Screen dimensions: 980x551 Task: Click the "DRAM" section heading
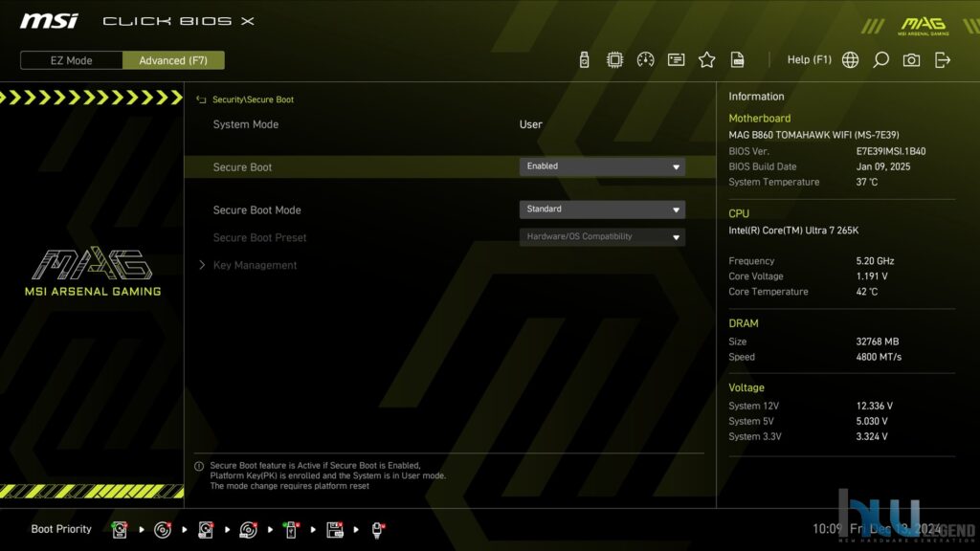click(x=744, y=323)
